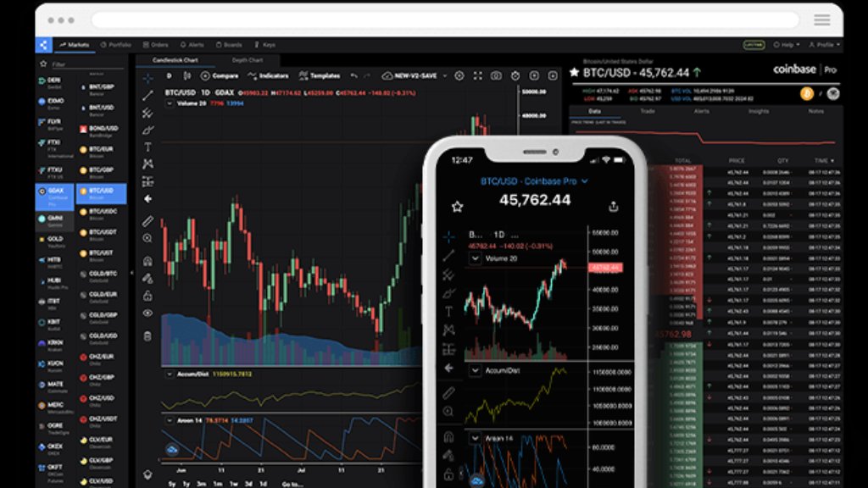
Task: Toggle magnet mode in the desktop chart toolbar
Action: [x=147, y=261]
